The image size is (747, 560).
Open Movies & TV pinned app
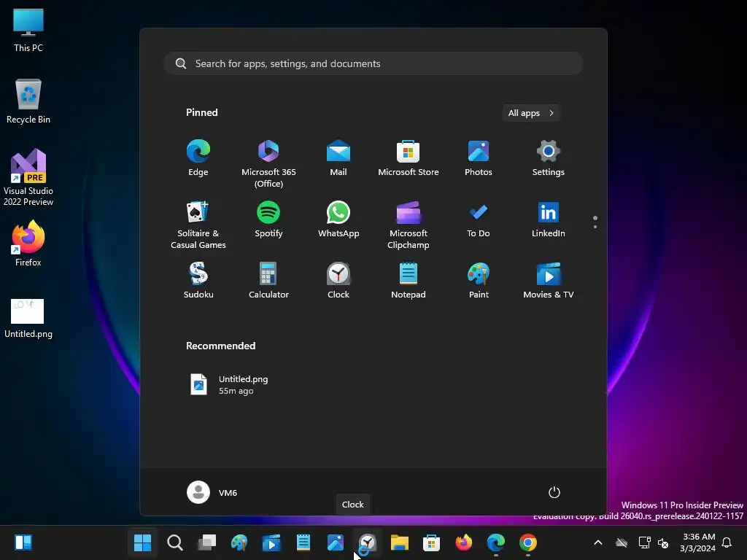[549, 281]
